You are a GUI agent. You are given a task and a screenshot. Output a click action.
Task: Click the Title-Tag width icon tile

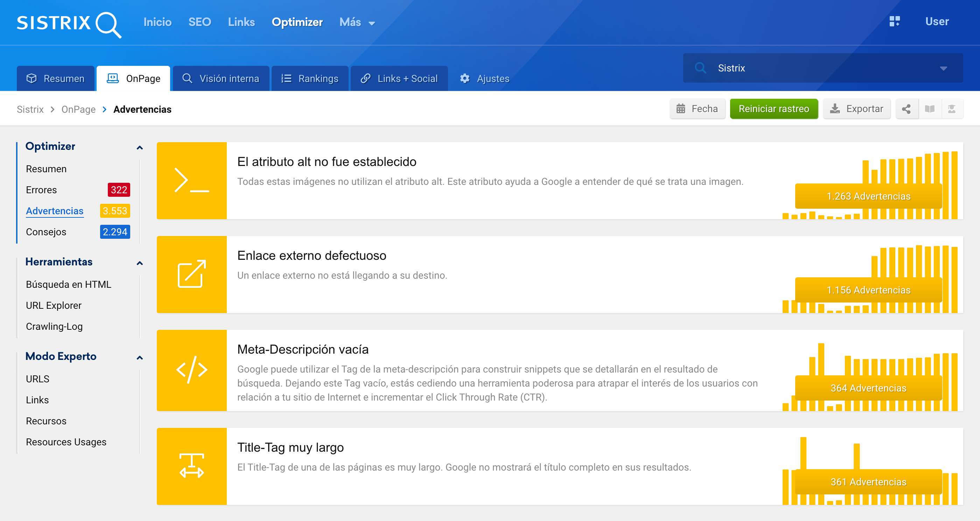point(191,466)
